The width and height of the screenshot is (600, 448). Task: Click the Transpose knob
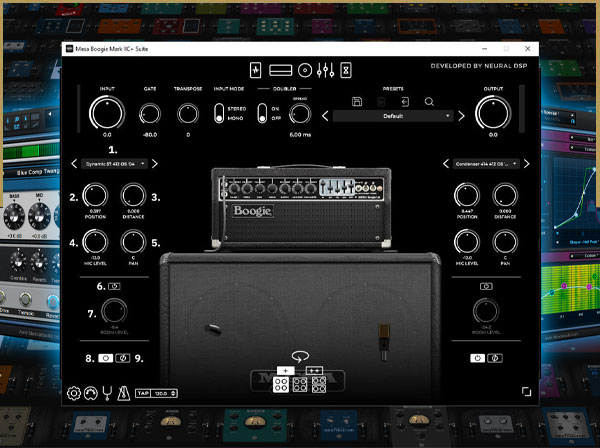[188, 114]
